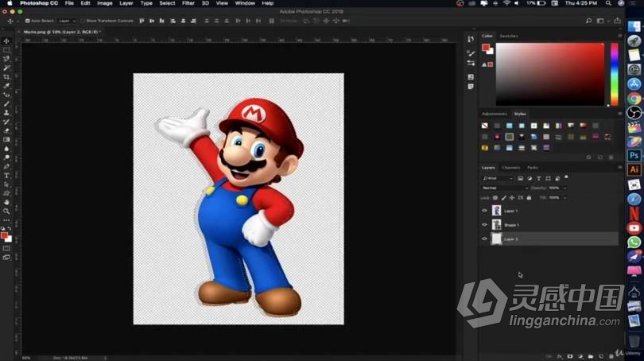The height and width of the screenshot is (361, 644).
Task: Click the vertical hue spectrum slider
Action: [x=614, y=74]
